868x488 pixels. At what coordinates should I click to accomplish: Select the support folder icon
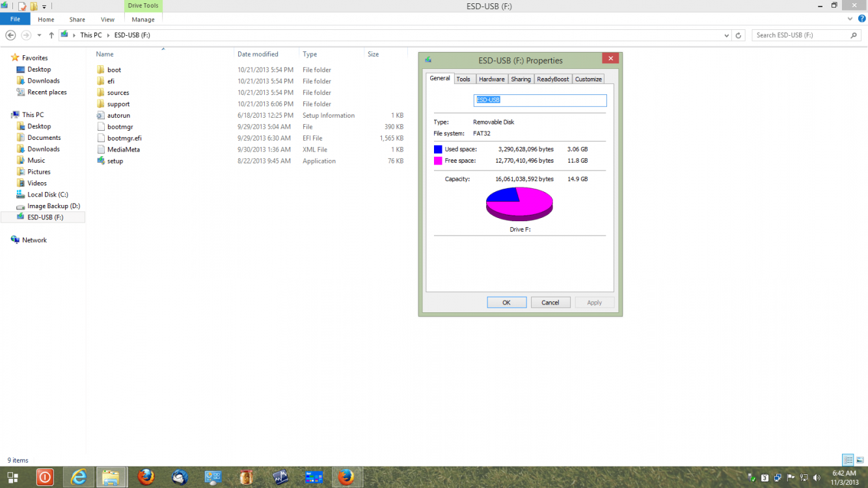point(101,103)
